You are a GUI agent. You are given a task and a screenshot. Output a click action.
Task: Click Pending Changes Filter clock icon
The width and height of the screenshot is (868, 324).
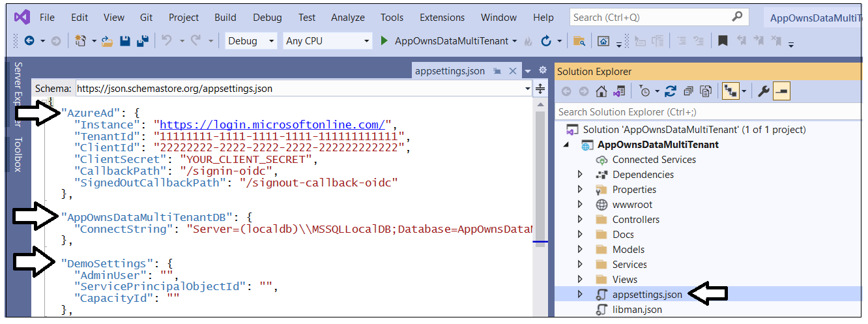(644, 91)
